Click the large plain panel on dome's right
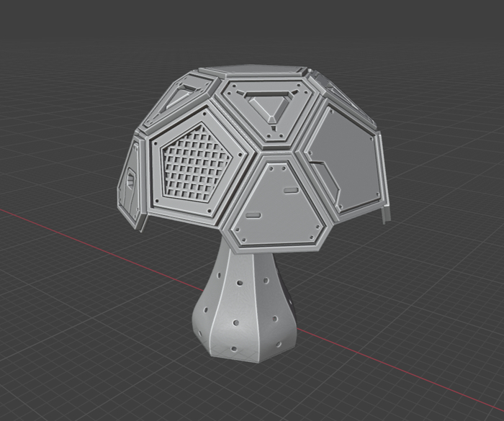The width and height of the screenshot is (504, 421). (347, 157)
